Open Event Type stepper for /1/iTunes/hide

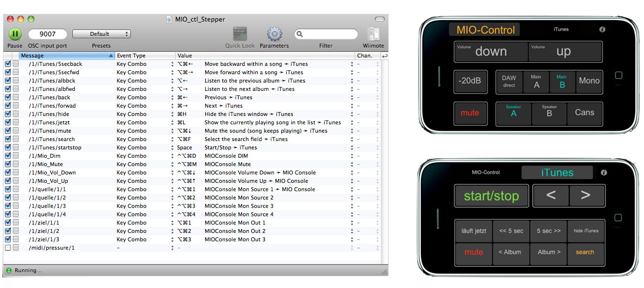(172, 114)
